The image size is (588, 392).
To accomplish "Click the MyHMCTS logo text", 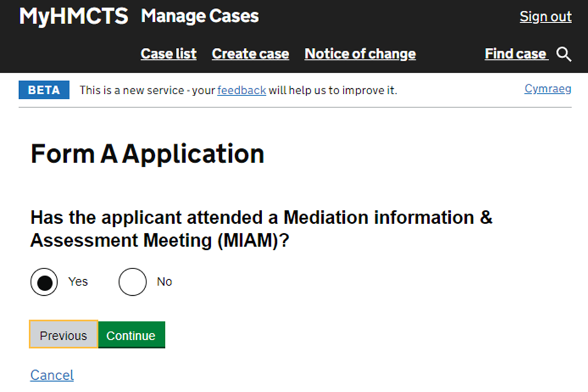I will tap(73, 17).
